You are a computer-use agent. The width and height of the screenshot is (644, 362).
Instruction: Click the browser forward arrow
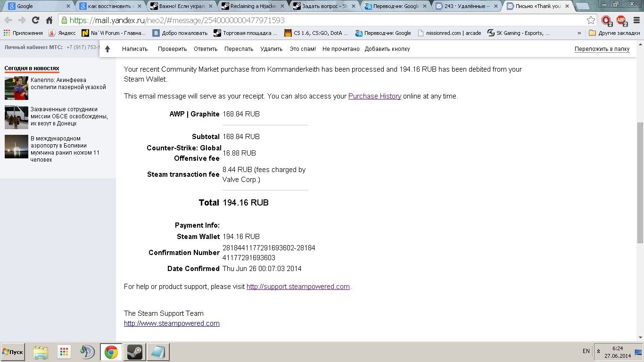pos(22,20)
